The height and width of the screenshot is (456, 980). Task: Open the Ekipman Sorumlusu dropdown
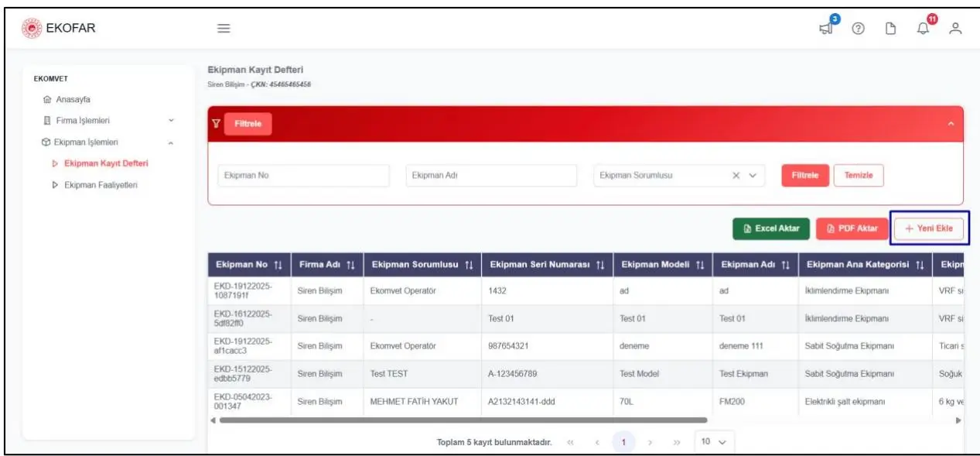(678, 176)
